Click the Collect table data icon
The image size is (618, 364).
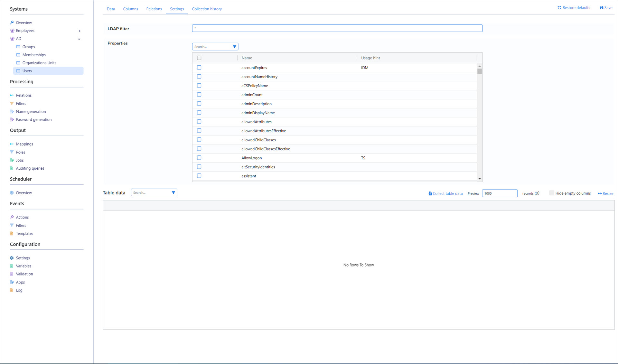[430, 193]
